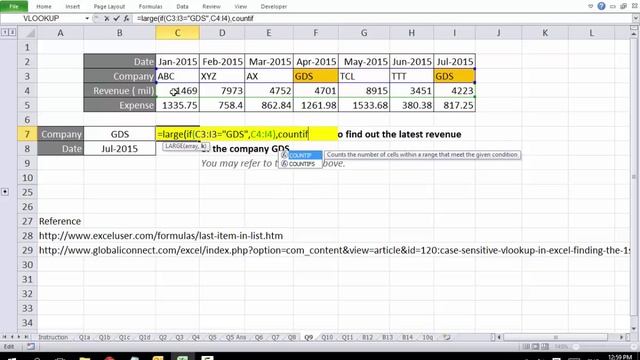The image size is (640, 360).
Task: Select the TCL company cell
Action: click(x=364, y=76)
